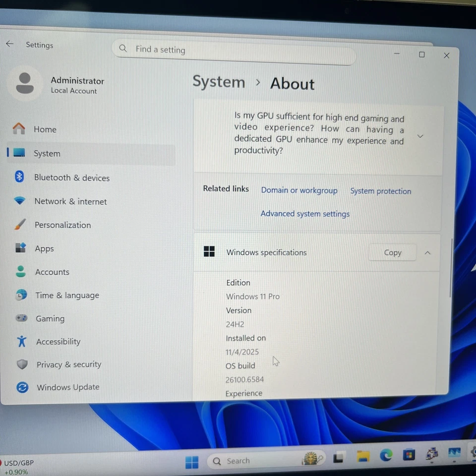Open the Administrator account profile picture
The image size is (476, 476).
pyautogui.click(x=25, y=83)
